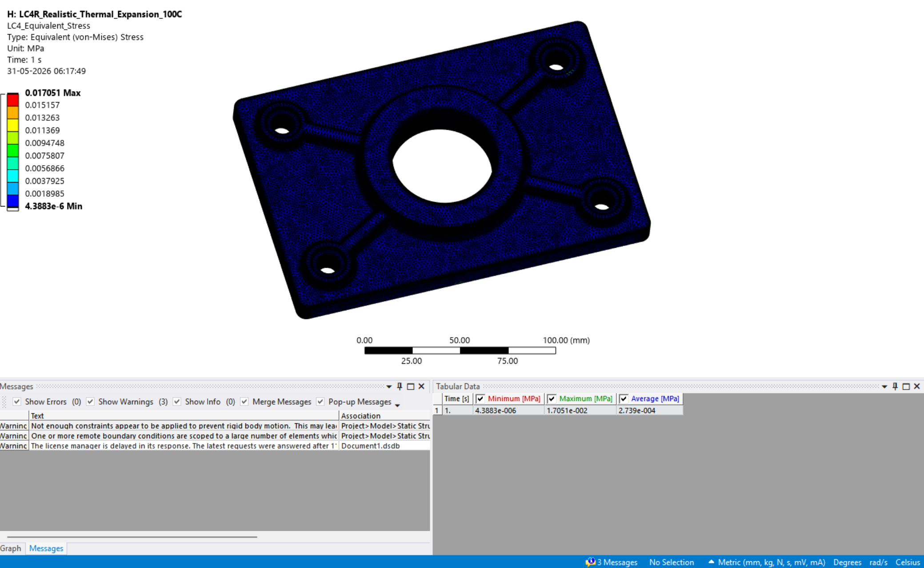Switch to the Messages tab
The image size is (924, 568).
pos(46,548)
